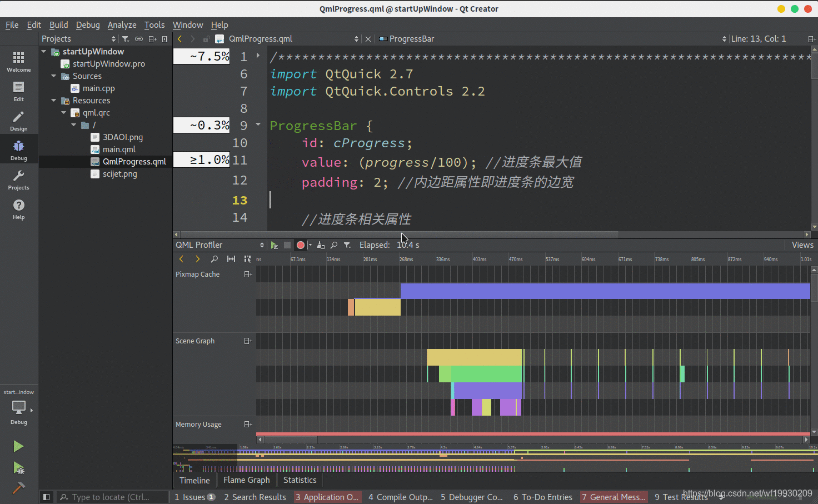Viewport: 818px width, 504px height.
Task: Search timeline event notes
Action: point(334,245)
